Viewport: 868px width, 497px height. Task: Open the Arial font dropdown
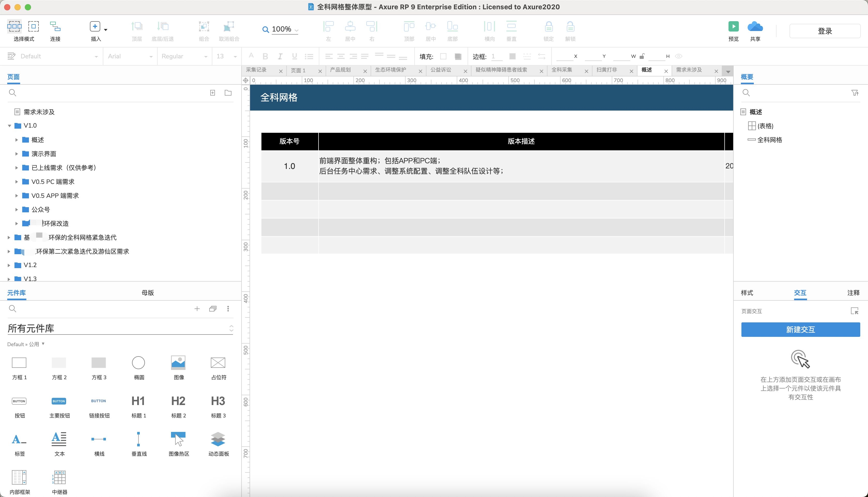point(151,57)
